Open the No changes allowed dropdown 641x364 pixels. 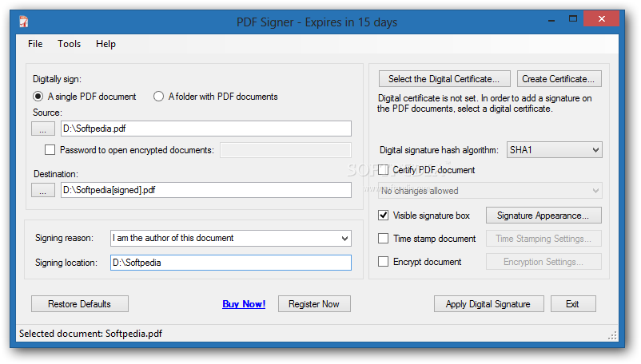(x=490, y=191)
